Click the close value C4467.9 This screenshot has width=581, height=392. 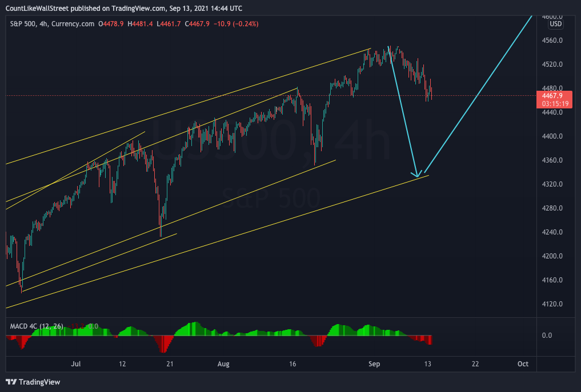click(197, 24)
